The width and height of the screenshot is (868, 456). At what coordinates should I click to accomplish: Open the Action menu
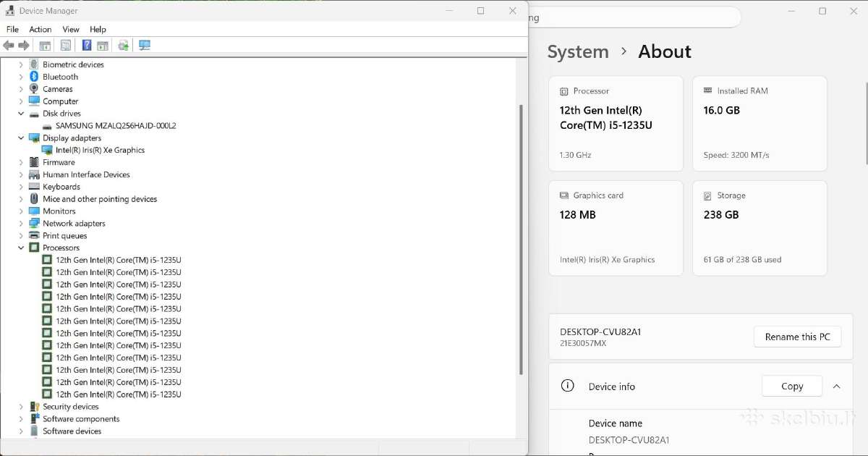(x=41, y=29)
